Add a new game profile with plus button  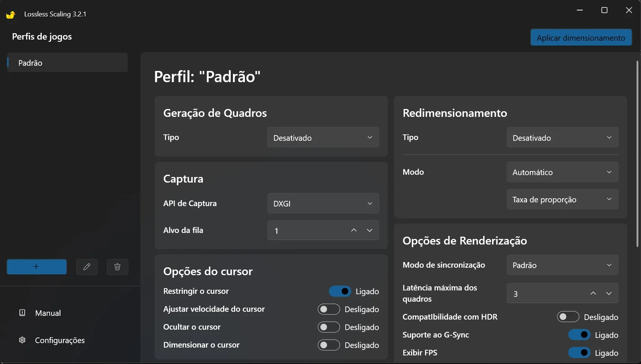coord(37,267)
